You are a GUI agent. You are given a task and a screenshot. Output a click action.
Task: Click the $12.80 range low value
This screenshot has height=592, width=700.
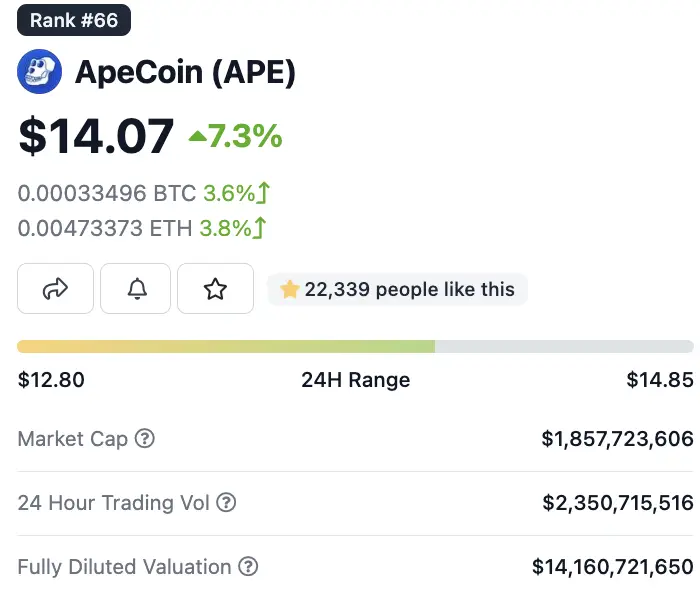click(51, 380)
